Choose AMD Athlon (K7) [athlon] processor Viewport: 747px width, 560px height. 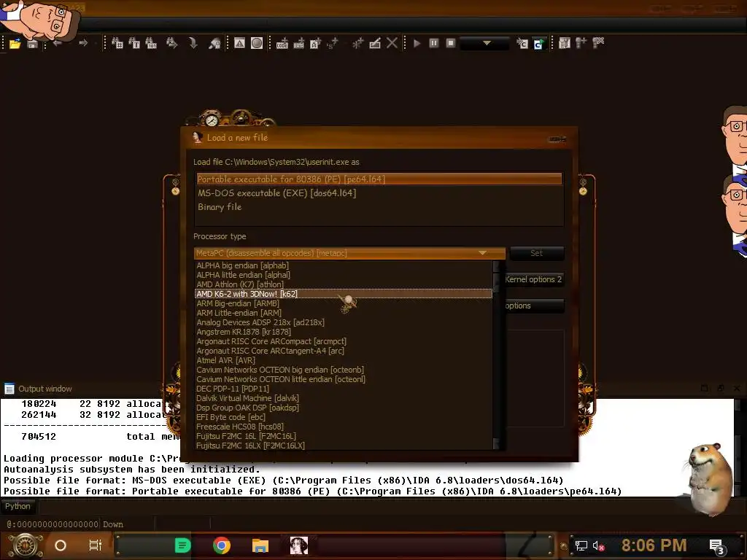tap(343, 284)
